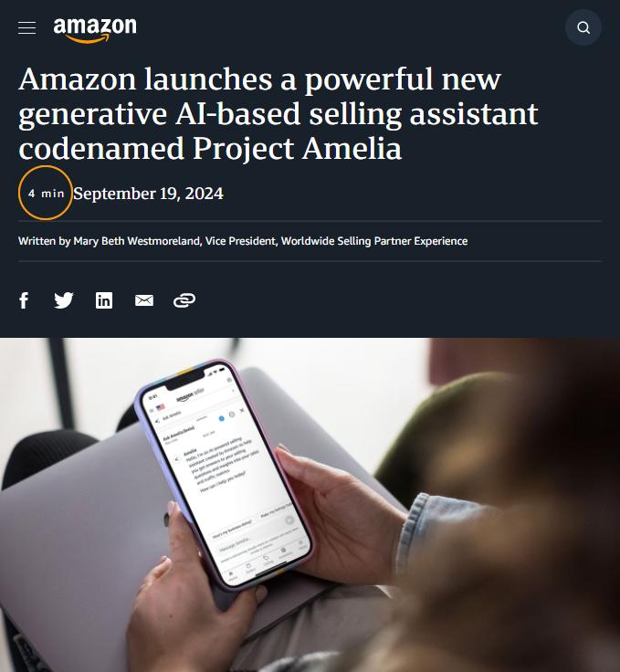This screenshot has height=672, width=620.
Task: Share the article via email envelope icon
Action: click(144, 300)
